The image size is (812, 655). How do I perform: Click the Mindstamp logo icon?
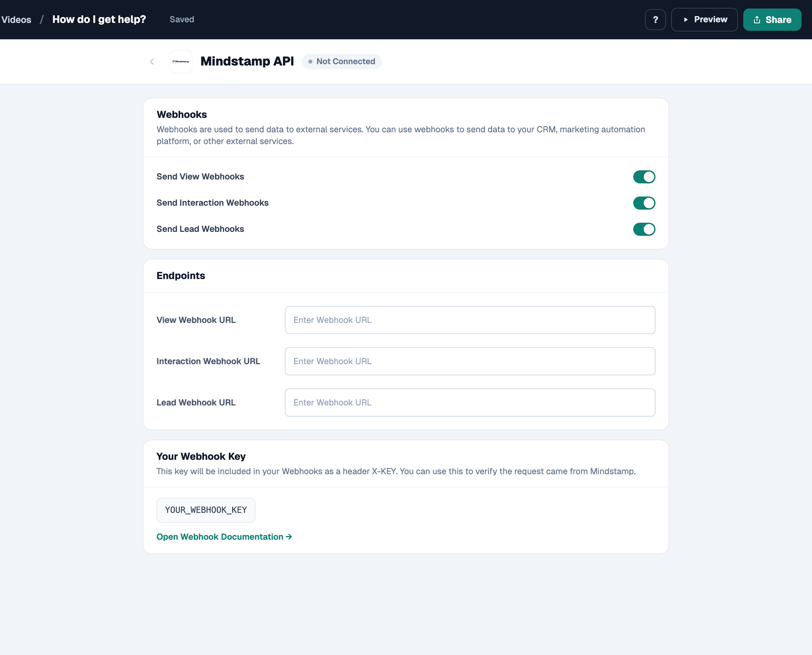tap(181, 62)
